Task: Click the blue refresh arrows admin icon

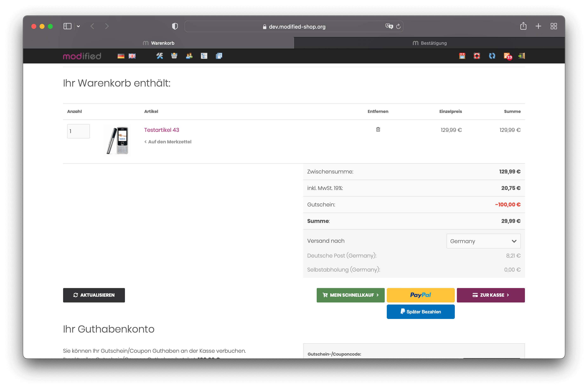Action: coord(492,56)
